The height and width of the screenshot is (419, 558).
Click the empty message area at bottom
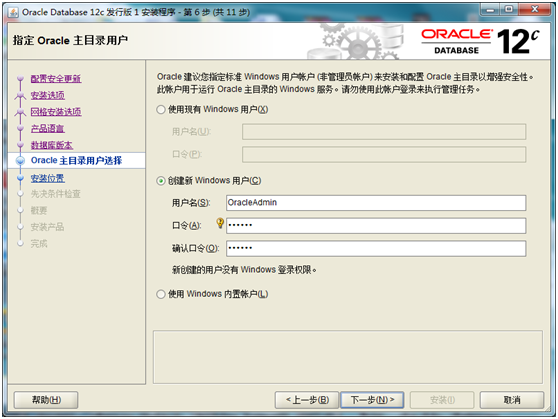click(348, 357)
